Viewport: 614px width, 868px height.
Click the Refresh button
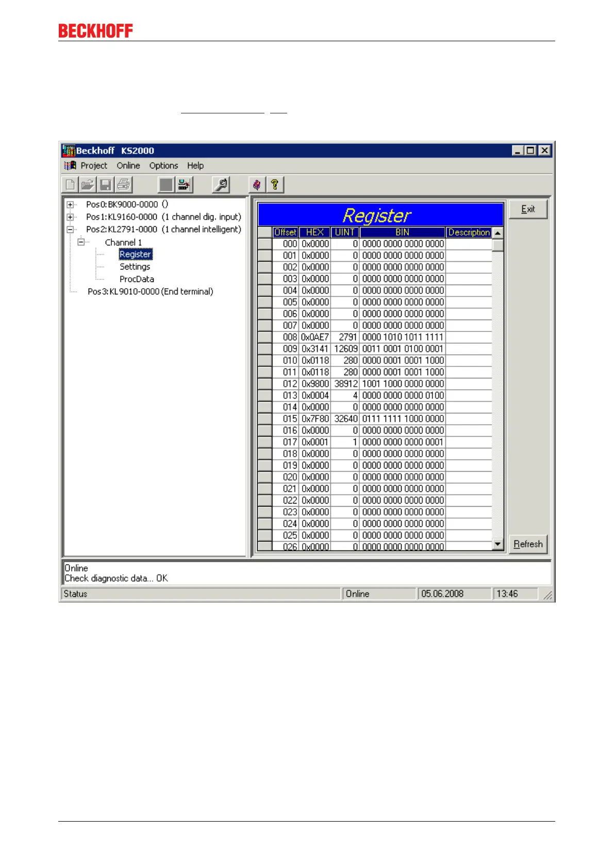point(528,544)
